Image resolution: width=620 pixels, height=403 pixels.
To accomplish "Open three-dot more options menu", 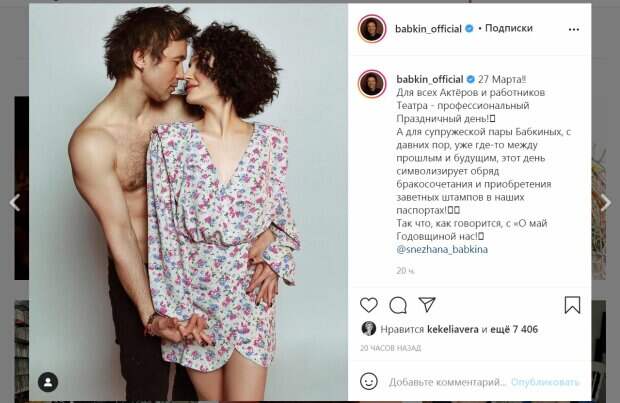I will tap(574, 29).
